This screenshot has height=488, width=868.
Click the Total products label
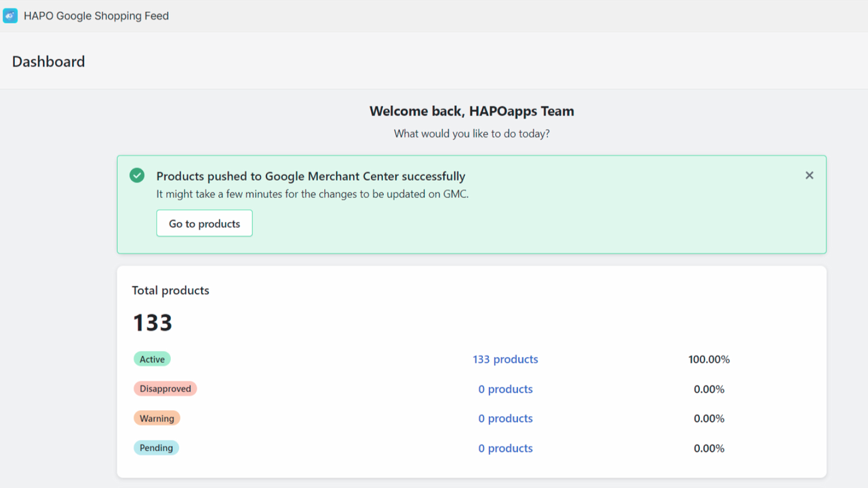170,290
